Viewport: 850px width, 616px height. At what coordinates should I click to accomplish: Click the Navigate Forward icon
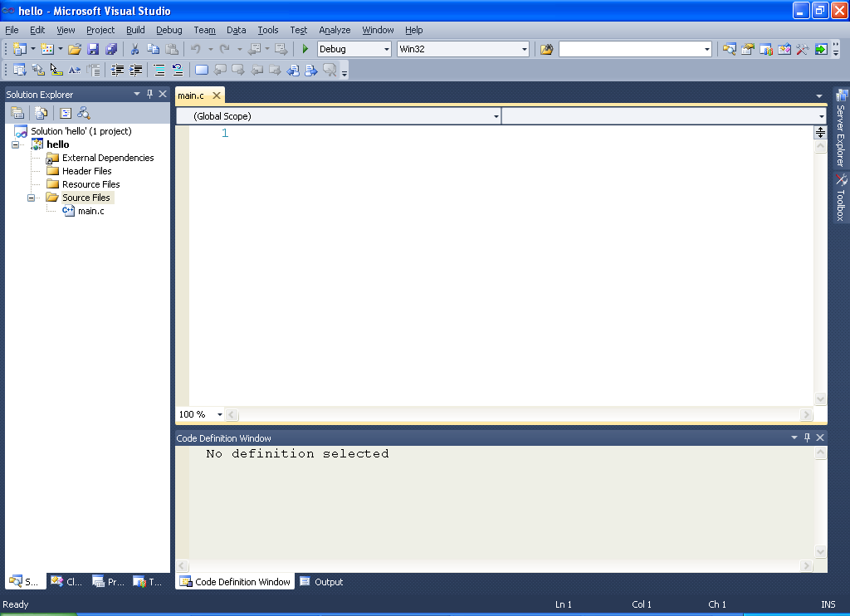coord(281,49)
